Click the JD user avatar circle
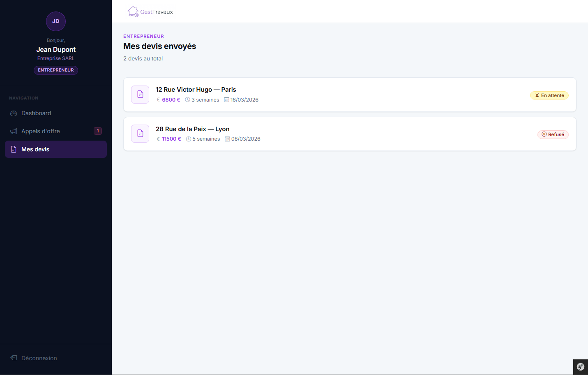 56,21
